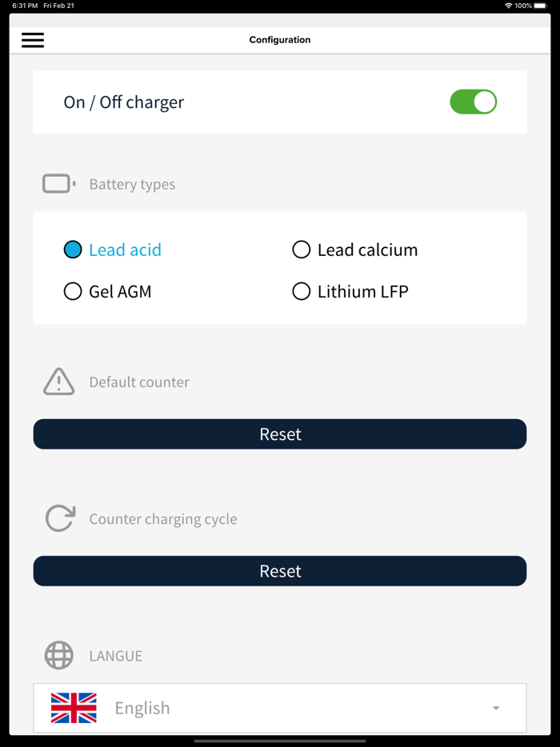Click the Default counter warning triangle icon
Image resolution: width=560 pixels, height=747 pixels.
[x=58, y=381]
